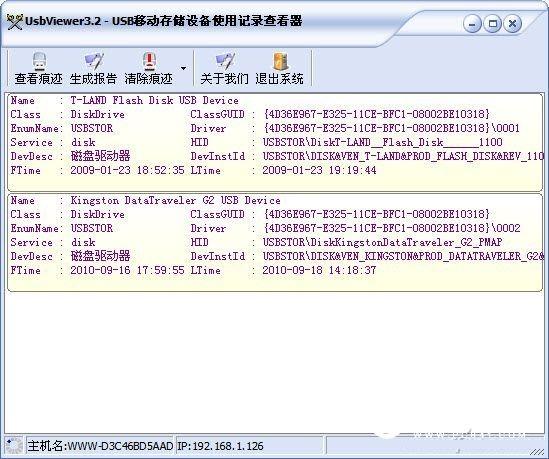Click the ClassGUID value in Kingston record
Image resolution: width=549 pixels, height=459 pixels.
pyautogui.click(x=376, y=214)
